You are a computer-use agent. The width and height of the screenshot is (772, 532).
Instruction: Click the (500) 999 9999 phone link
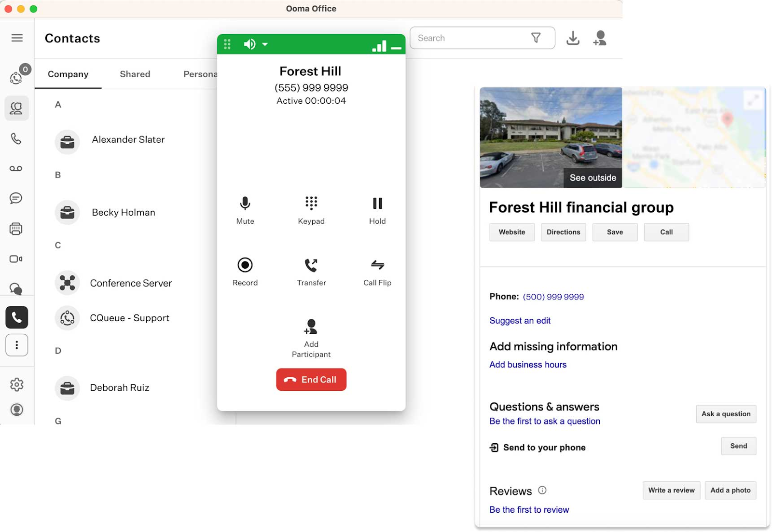[553, 297]
